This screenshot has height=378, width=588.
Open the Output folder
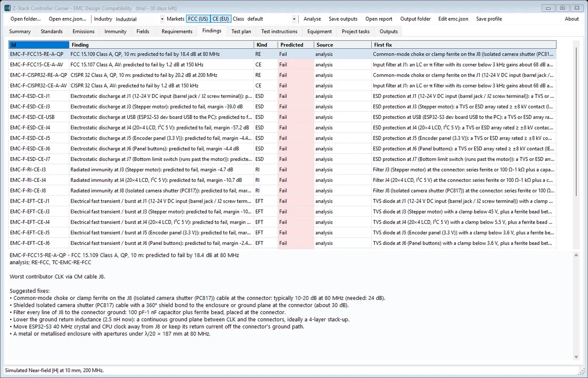coord(416,19)
